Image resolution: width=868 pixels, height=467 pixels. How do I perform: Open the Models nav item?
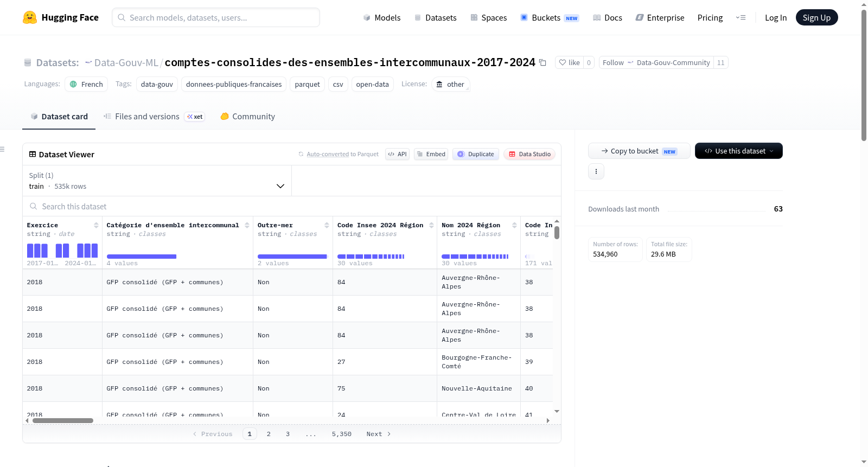[382, 17]
